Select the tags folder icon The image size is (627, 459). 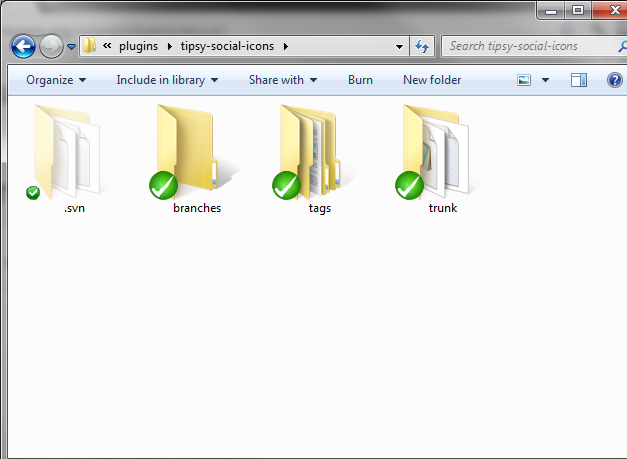pos(314,152)
